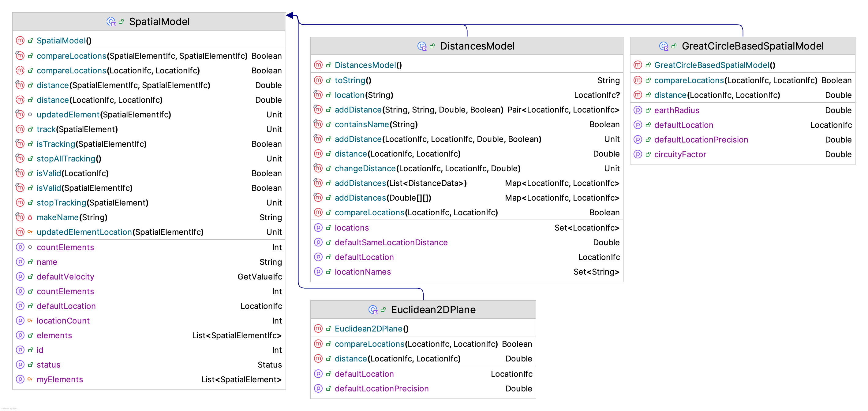The height and width of the screenshot is (411, 868).
Task: Click distance method in Euclidean2DPlane
Action: (x=423, y=359)
